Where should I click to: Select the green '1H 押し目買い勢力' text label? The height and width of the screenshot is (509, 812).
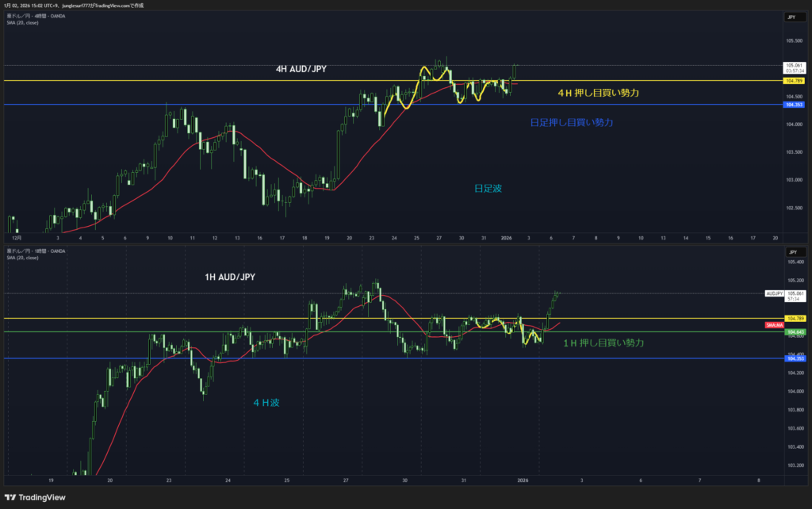tap(603, 343)
